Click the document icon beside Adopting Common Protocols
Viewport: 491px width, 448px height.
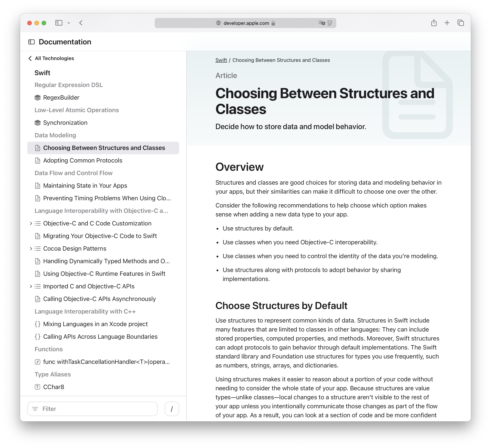[x=38, y=161]
